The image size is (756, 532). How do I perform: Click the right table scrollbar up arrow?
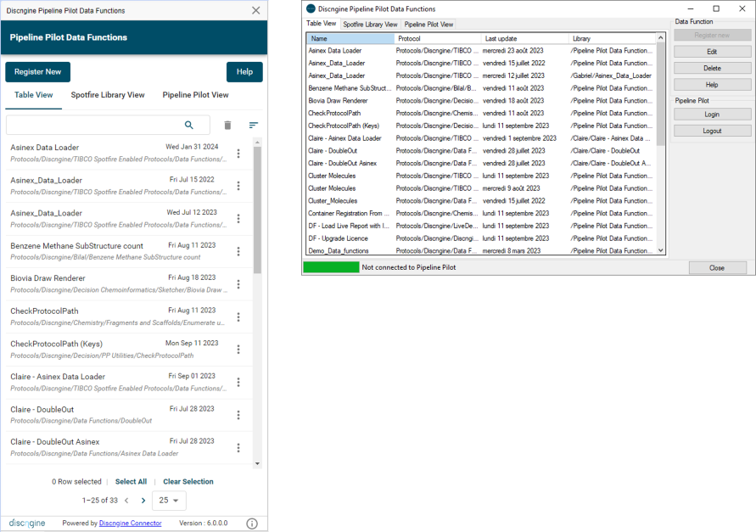(x=660, y=37)
